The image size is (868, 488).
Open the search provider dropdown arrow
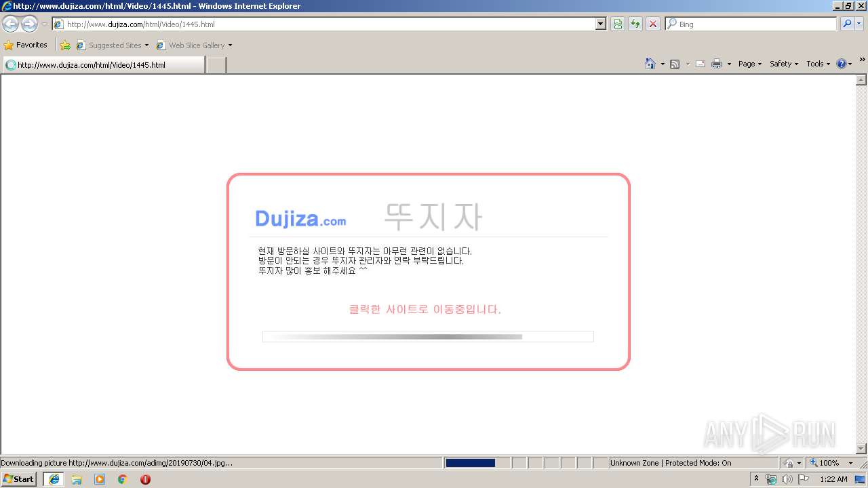[859, 24]
